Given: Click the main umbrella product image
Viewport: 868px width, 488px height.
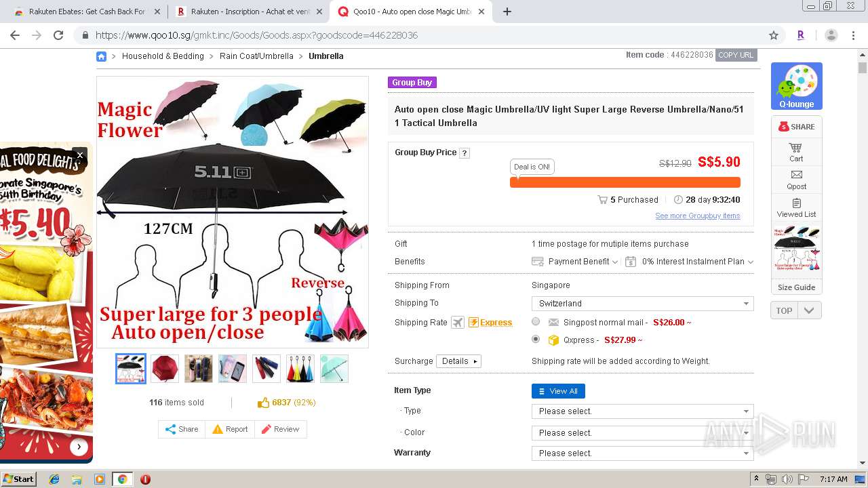Looking at the screenshot, I should pos(233,212).
